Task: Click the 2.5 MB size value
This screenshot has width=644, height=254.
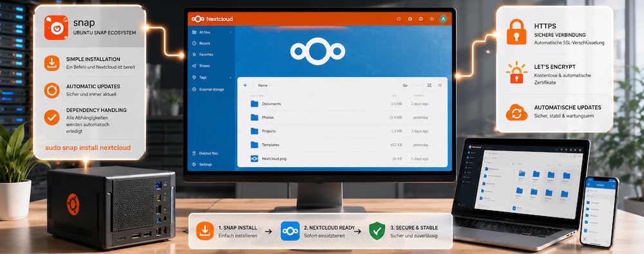Action: point(396,104)
